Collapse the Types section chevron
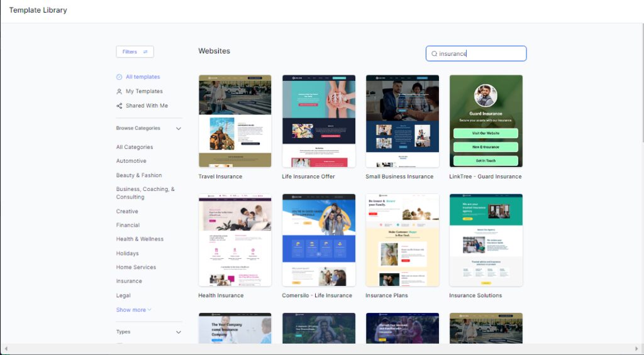The image size is (644, 355). coord(178,332)
